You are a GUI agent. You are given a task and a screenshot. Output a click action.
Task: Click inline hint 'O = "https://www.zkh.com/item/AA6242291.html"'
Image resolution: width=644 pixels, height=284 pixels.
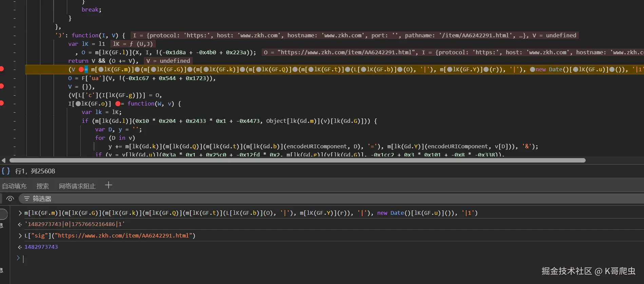(x=453, y=52)
